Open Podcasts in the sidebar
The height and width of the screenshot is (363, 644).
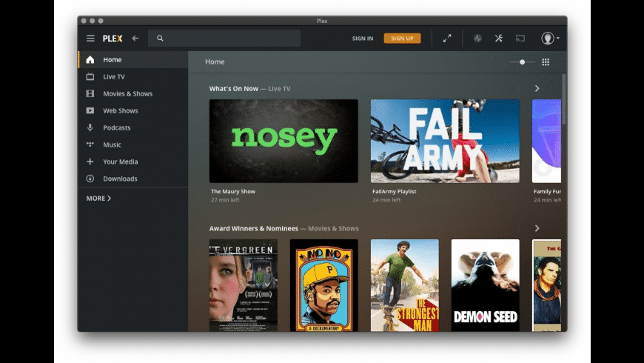133,127
